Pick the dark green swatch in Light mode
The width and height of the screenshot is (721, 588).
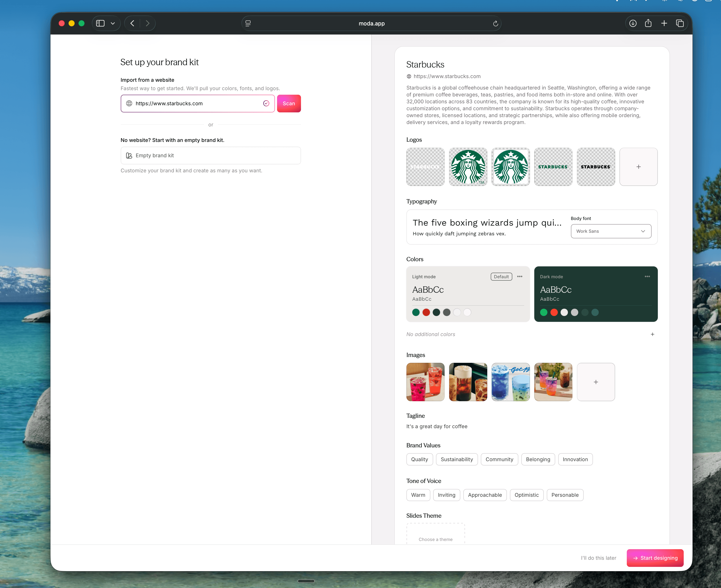tap(436, 312)
